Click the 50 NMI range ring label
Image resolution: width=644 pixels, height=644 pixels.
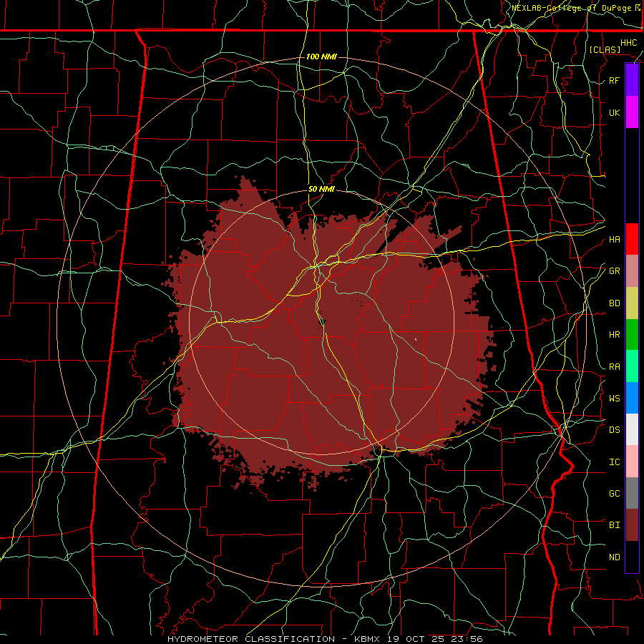(321, 190)
